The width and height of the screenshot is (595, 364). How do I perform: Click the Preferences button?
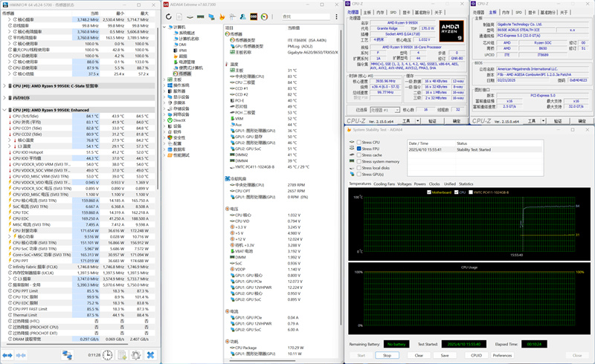coord(502,355)
